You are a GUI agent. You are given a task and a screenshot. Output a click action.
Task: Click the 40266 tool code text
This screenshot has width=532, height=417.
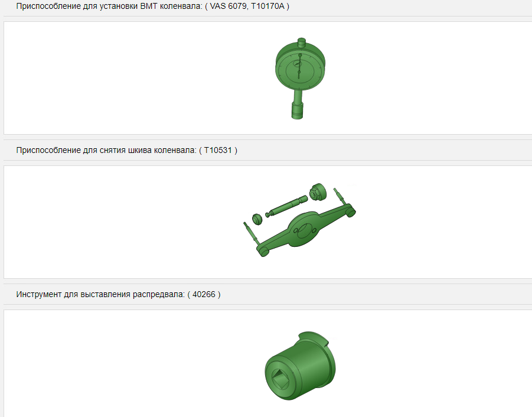[x=204, y=294]
